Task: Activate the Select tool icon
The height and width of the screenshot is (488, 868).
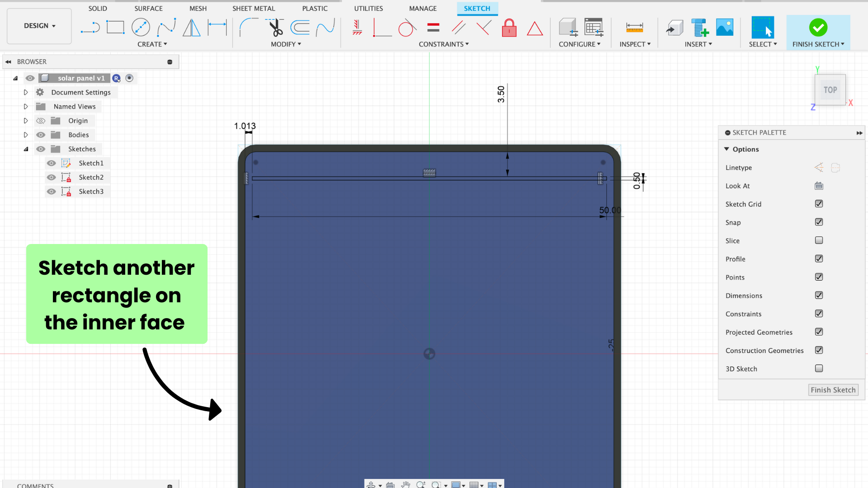Action: [763, 28]
